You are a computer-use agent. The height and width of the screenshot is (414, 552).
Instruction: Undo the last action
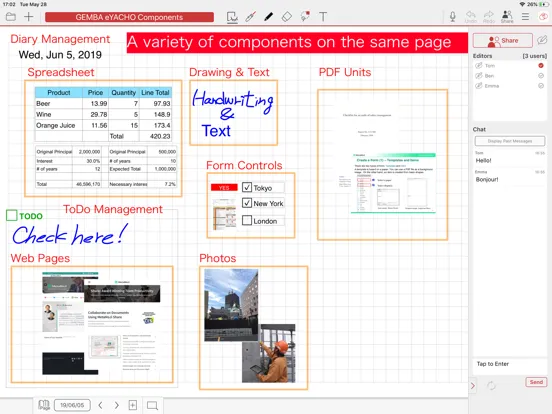471,17
